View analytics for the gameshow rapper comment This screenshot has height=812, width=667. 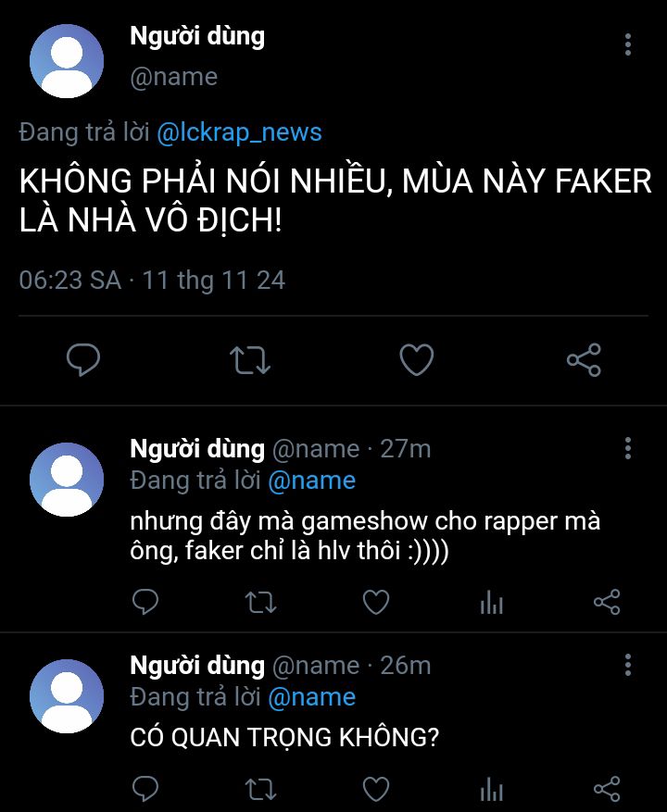491,602
